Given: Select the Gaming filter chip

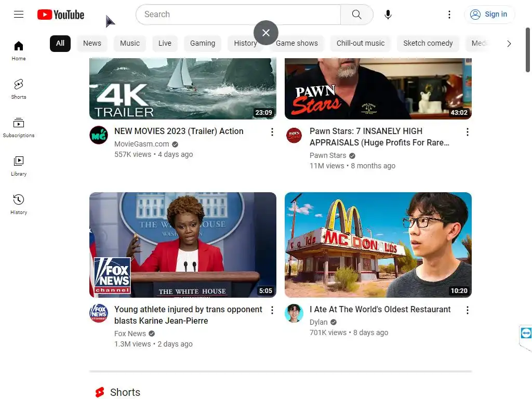Looking at the screenshot, I should pos(203,44).
